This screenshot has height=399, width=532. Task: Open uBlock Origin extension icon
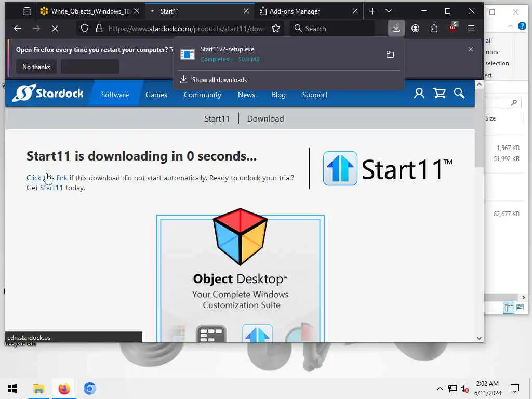click(453, 28)
